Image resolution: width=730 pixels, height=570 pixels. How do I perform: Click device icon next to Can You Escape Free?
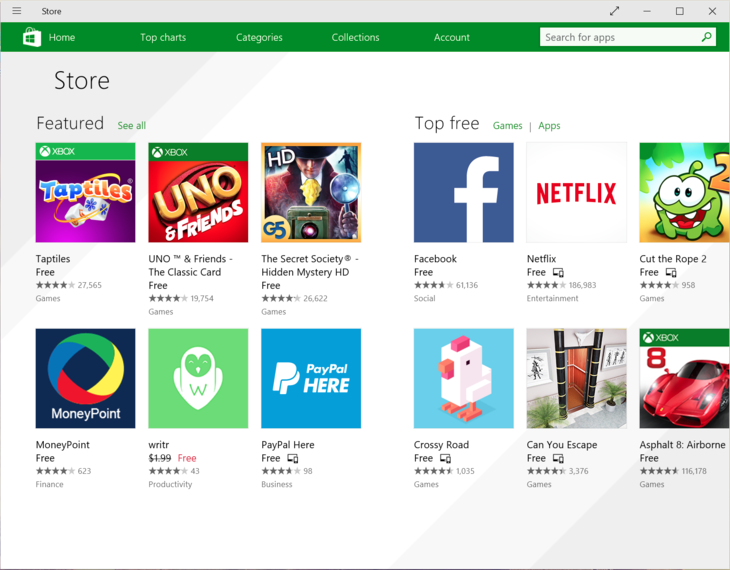click(558, 458)
